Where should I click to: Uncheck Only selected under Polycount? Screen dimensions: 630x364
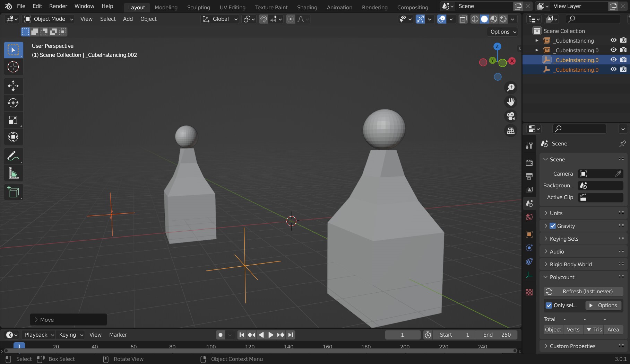click(x=549, y=305)
